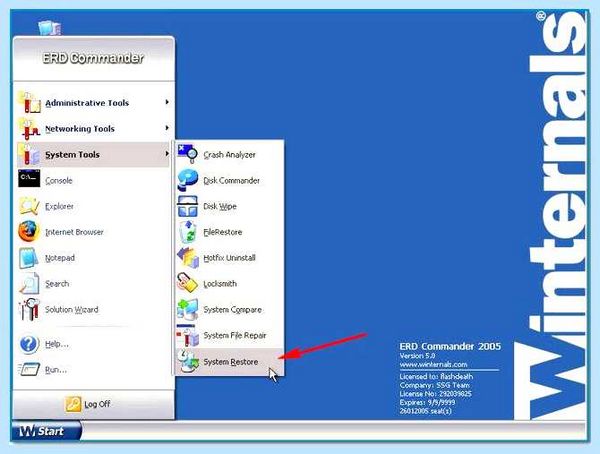Open the Disk Commander icon
This screenshot has width=600, height=454.
point(188,180)
